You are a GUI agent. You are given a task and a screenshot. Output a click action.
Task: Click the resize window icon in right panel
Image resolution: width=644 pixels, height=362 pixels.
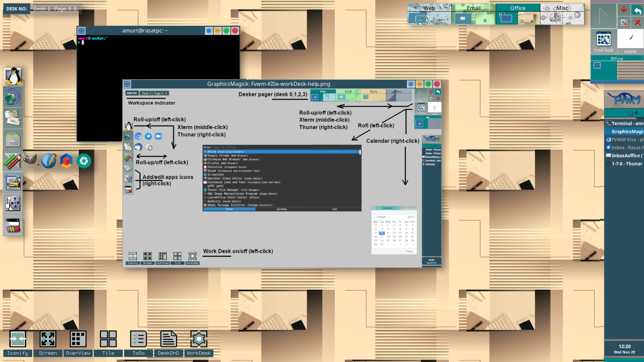(624, 22)
